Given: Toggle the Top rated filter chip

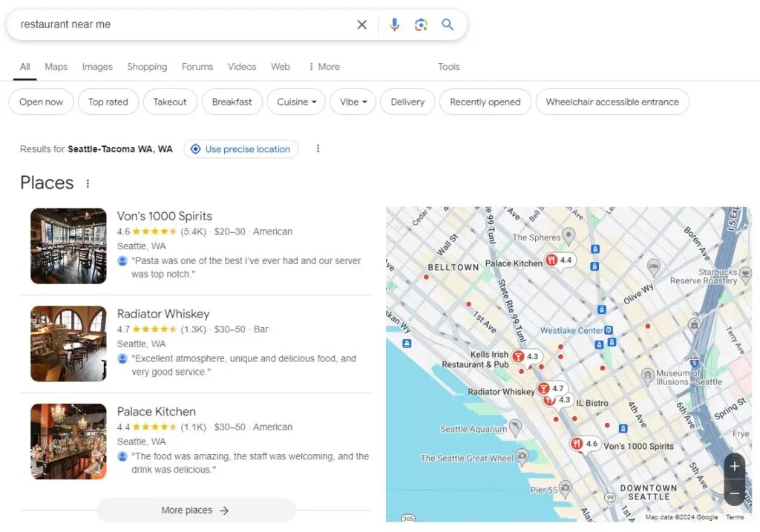Looking at the screenshot, I should coord(108,102).
